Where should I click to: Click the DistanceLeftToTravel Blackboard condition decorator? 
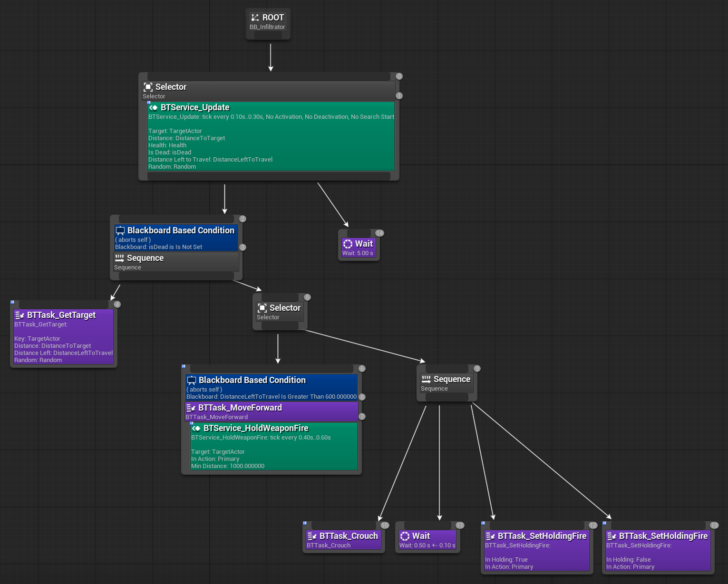pyautogui.click(x=271, y=388)
